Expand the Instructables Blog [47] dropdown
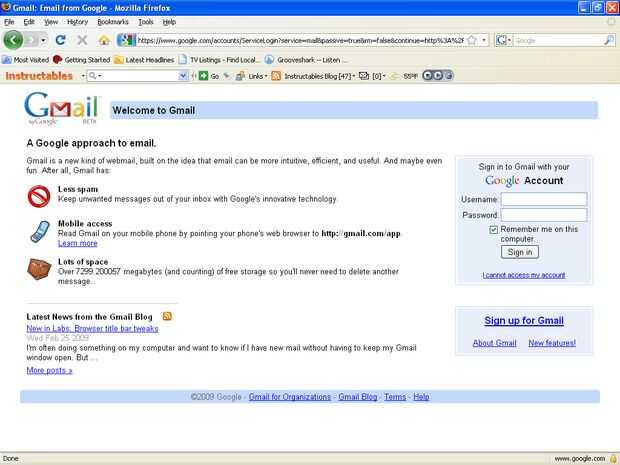This screenshot has height=465, width=620. 353,76
